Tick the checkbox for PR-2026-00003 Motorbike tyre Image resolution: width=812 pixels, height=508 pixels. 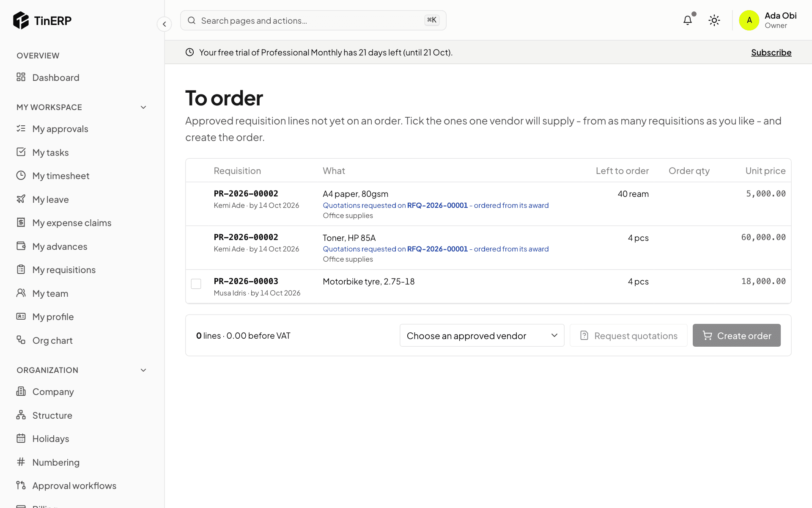196,284
